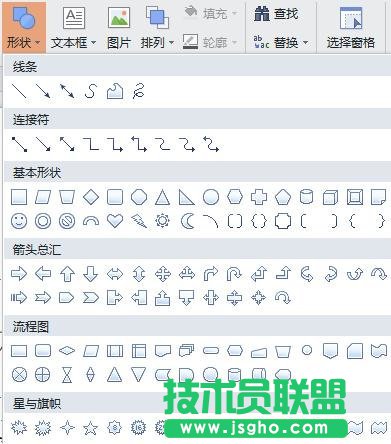Open the 形状 shapes dropdown button
Viewport: 391px width, 444px height.
point(24,27)
